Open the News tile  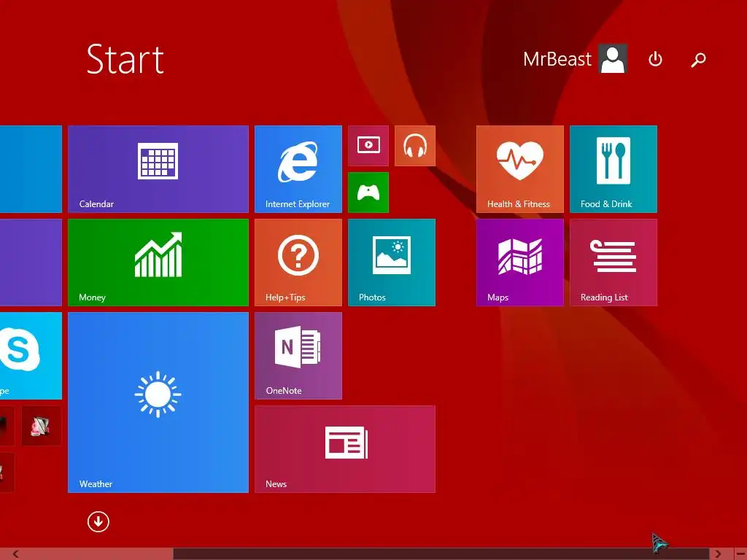[x=345, y=449]
